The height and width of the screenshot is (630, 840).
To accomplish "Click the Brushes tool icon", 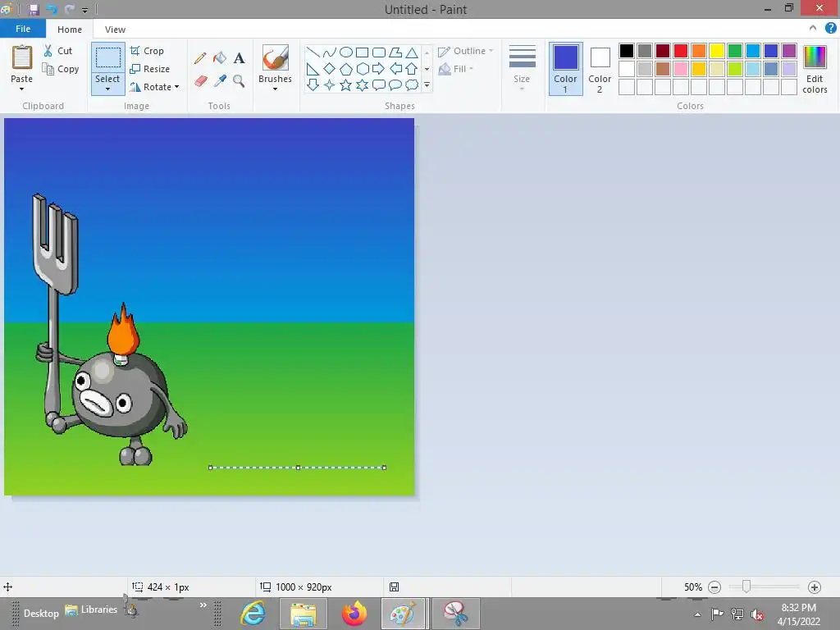I will [276, 57].
